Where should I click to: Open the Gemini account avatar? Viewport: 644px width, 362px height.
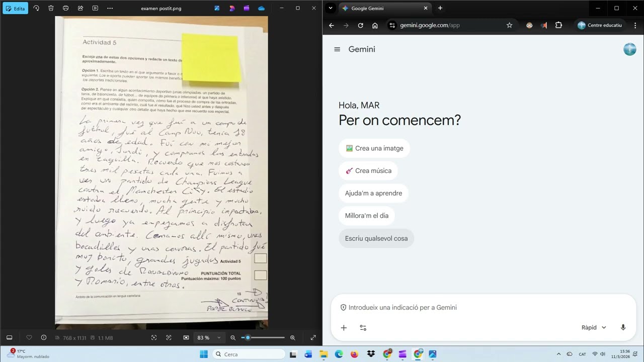pos(629,49)
